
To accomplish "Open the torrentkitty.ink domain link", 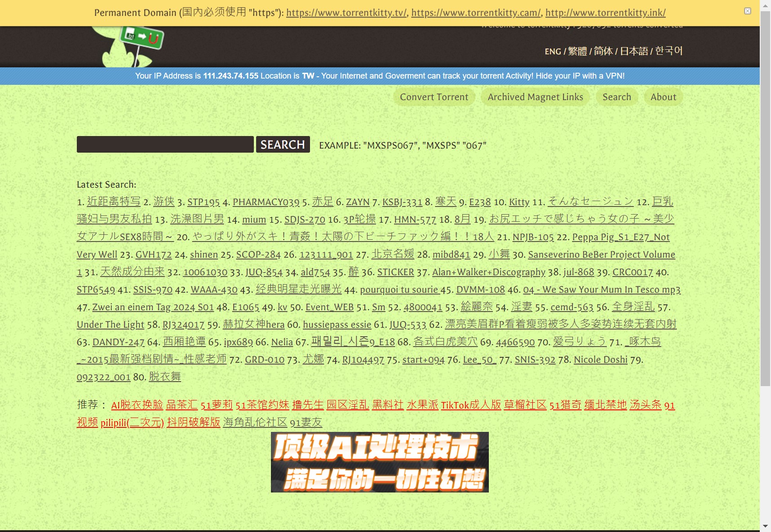I will (x=605, y=13).
